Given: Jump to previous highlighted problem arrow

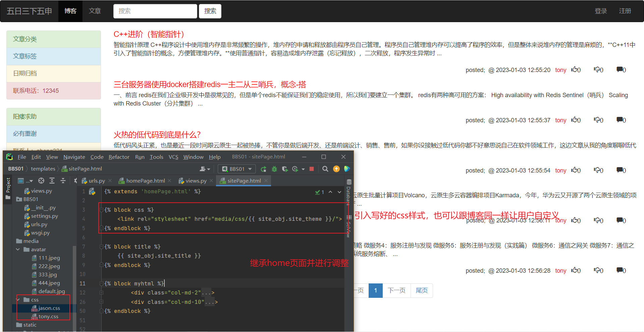Looking at the screenshot, I should (330, 192).
